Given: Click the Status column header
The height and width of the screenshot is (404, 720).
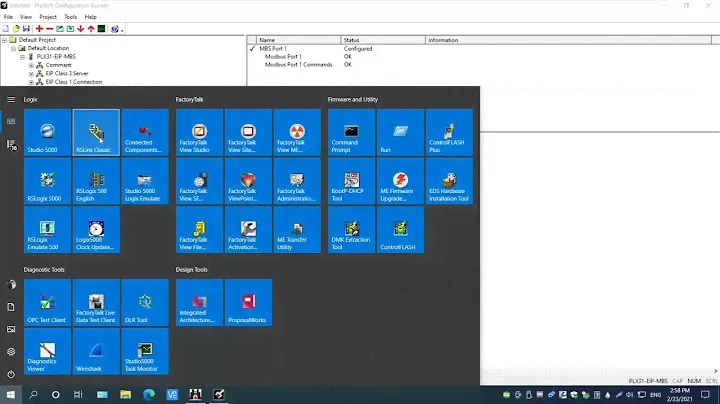Looking at the screenshot, I should coord(352,40).
